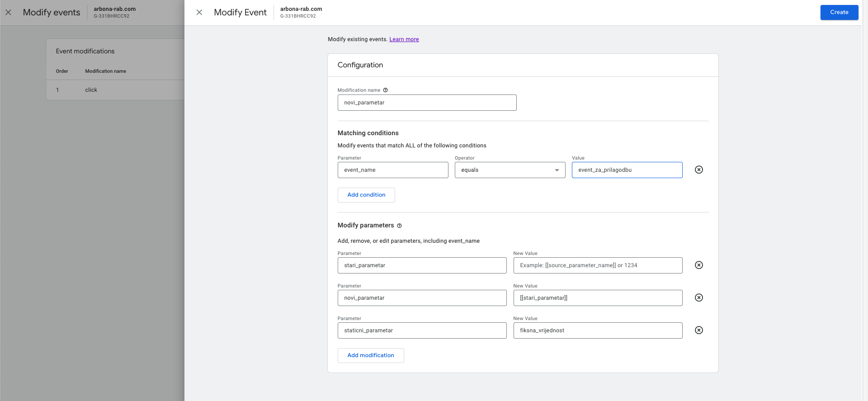The width and height of the screenshot is (868, 401).
Task: Click the empty New Value field for stari_parametar
Action: pyautogui.click(x=598, y=265)
